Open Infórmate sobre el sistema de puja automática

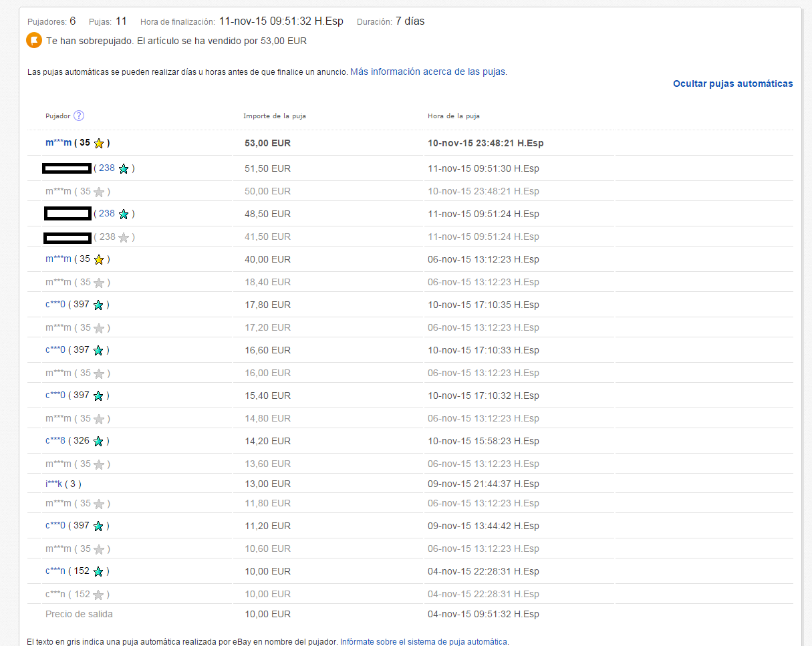click(424, 641)
